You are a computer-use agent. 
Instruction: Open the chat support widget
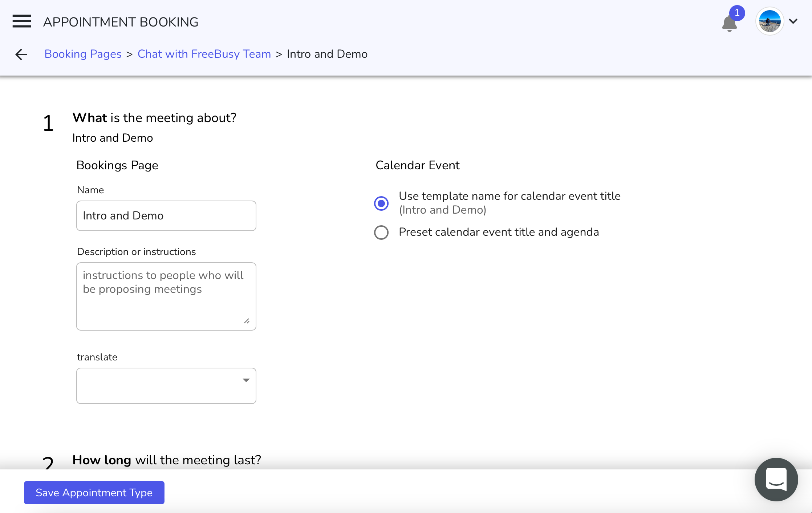coord(776,479)
